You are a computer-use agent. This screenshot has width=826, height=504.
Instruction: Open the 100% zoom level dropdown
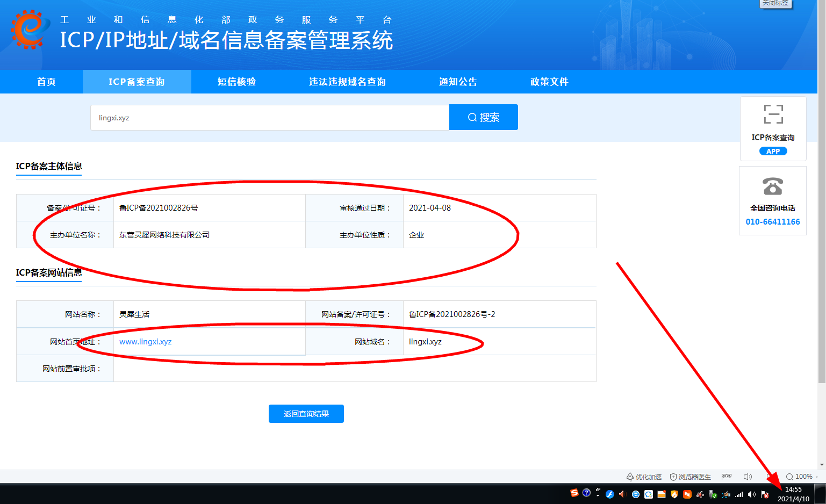(802, 477)
